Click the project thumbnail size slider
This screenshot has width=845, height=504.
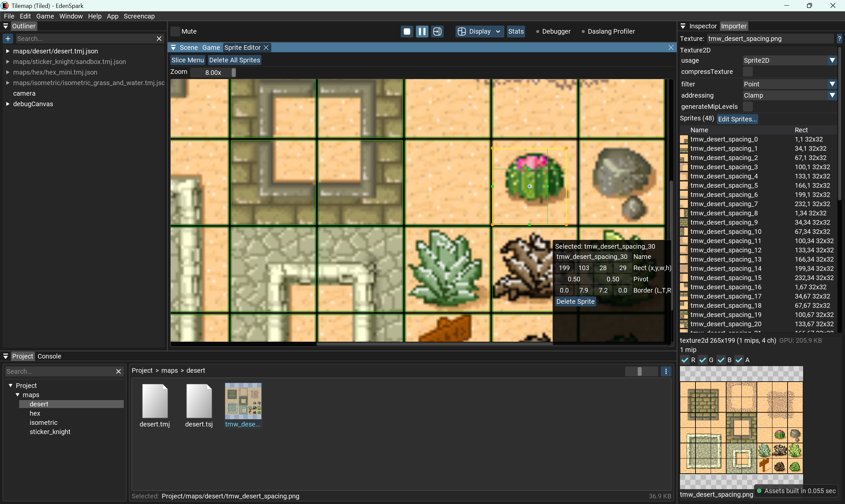click(641, 371)
